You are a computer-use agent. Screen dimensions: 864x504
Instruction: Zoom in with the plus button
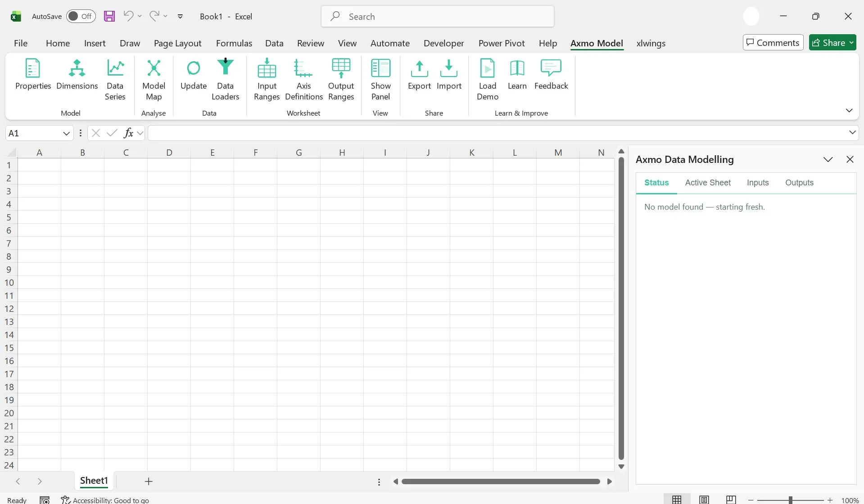click(x=830, y=500)
